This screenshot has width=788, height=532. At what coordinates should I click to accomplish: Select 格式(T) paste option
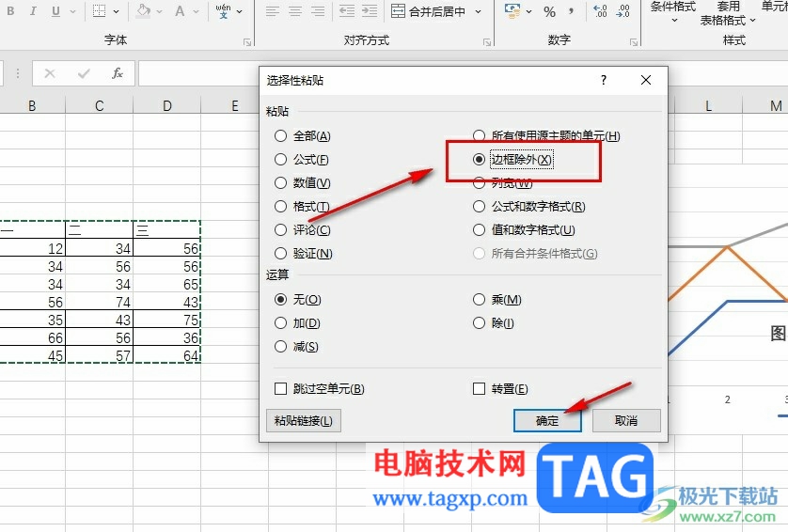pyautogui.click(x=302, y=207)
